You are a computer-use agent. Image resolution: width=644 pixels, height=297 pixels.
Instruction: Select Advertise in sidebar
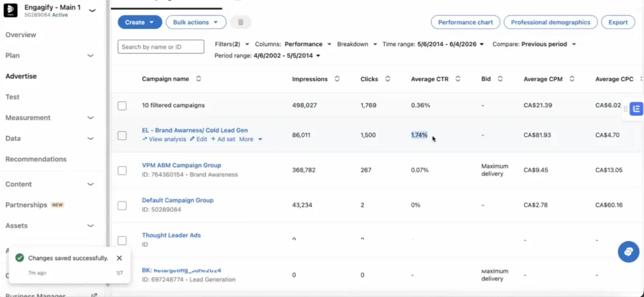[x=21, y=76]
